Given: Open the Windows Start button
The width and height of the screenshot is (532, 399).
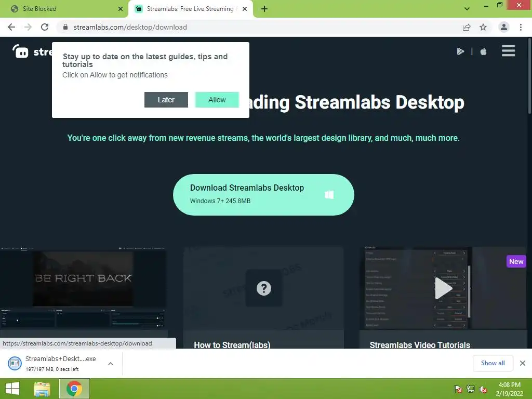Looking at the screenshot, I should tap(12, 389).
